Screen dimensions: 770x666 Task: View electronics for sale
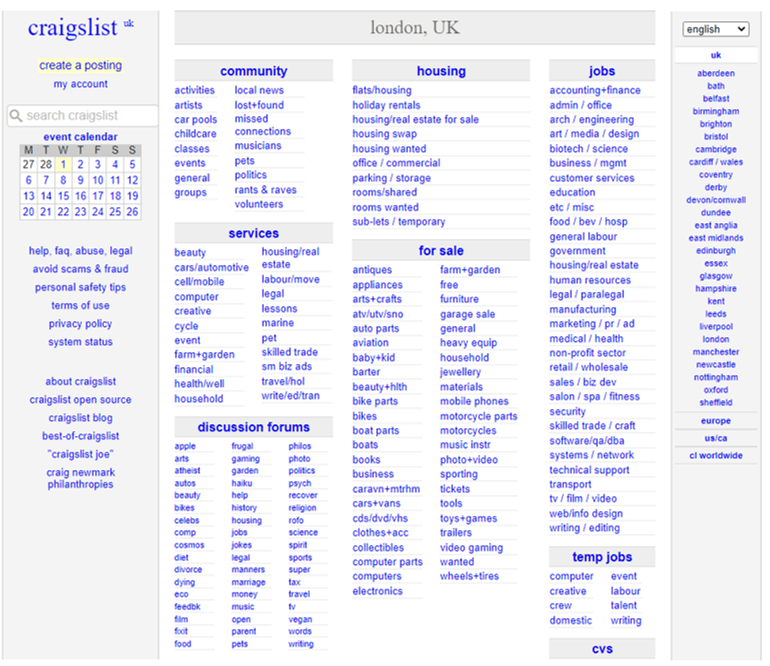(377, 591)
